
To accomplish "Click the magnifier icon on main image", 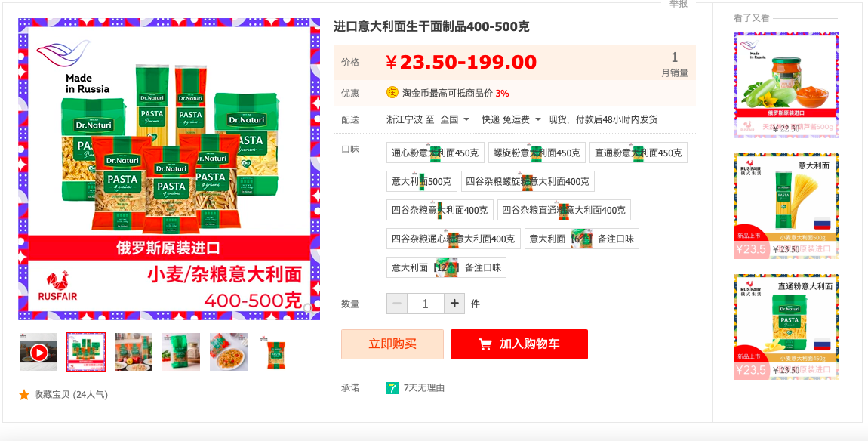I will (x=308, y=308).
